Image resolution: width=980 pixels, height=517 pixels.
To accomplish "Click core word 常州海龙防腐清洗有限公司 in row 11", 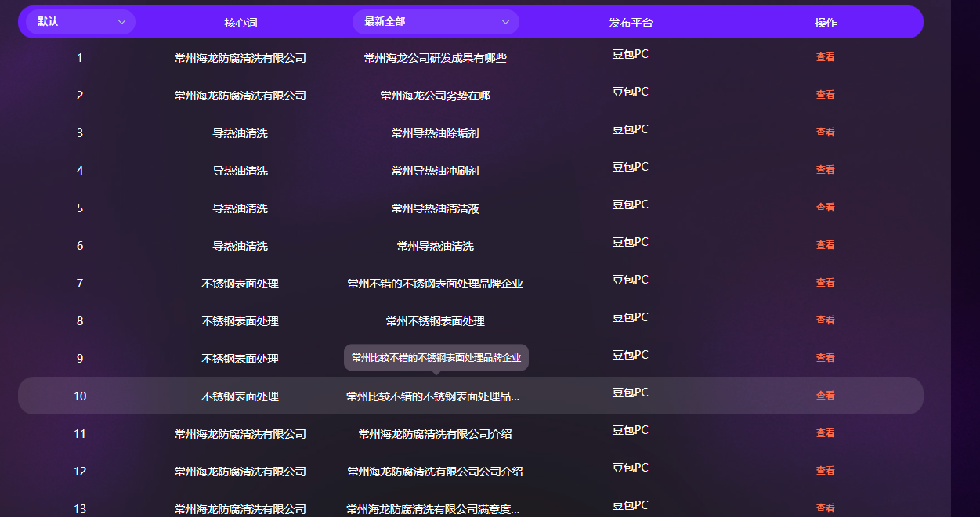I will pos(240,434).
